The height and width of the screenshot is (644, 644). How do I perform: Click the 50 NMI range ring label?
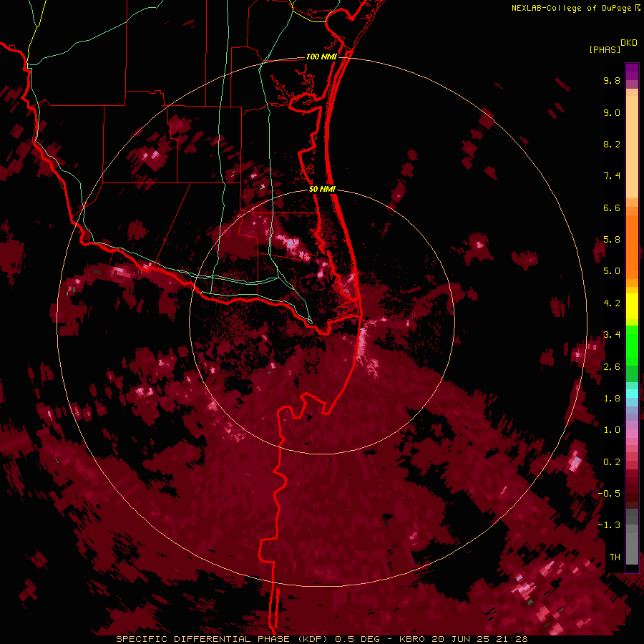(322, 189)
